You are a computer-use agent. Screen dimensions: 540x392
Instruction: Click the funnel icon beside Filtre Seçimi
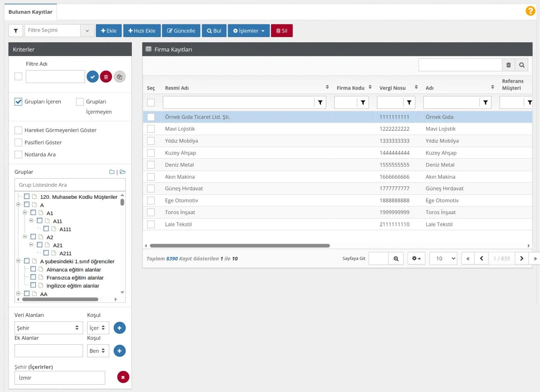pos(16,31)
